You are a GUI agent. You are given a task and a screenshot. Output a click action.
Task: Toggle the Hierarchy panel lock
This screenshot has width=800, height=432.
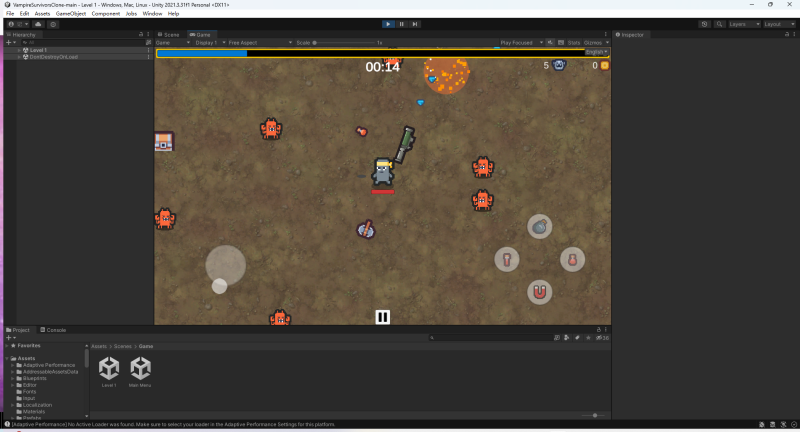coord(141,34)
